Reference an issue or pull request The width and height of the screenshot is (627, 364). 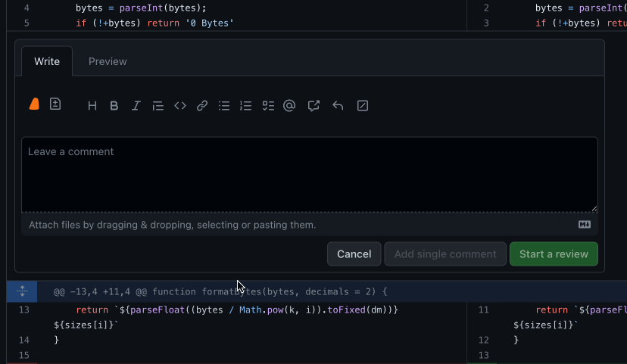click(313, 106)
